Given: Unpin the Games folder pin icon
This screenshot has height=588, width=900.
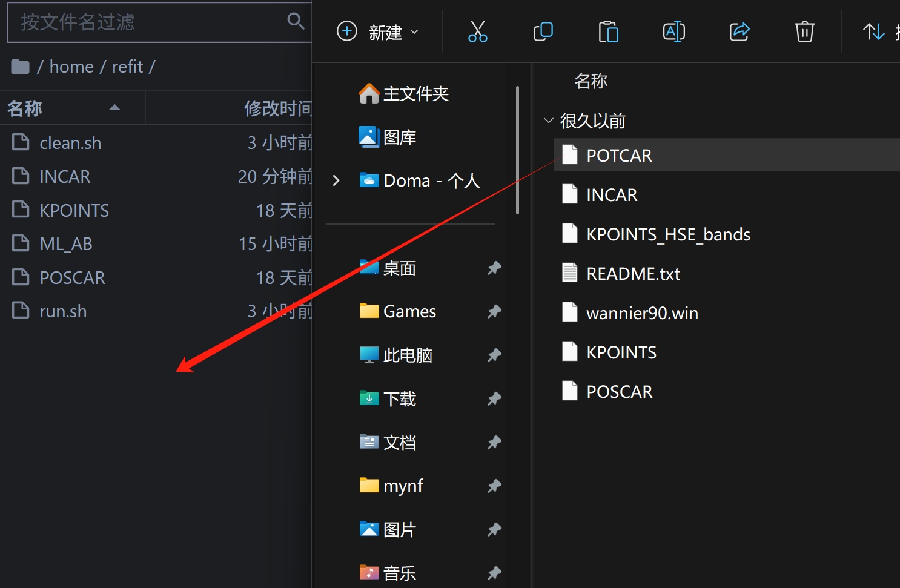Looking at the screenshot, I should [494, 311].
